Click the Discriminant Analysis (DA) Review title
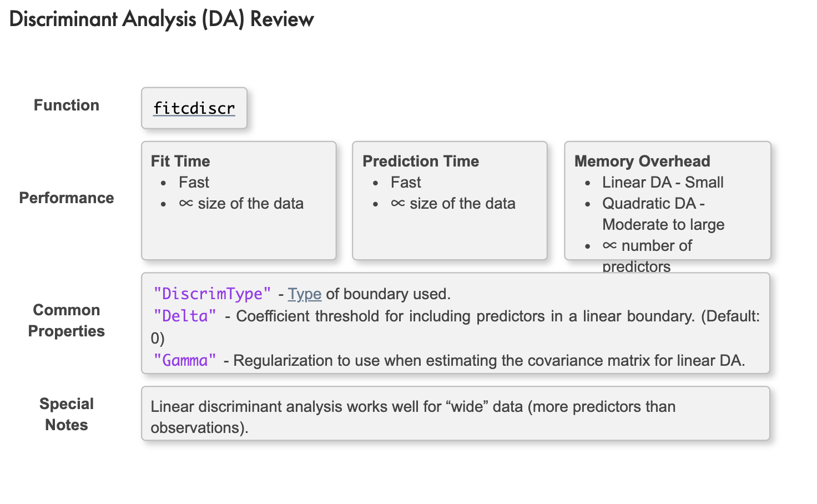Screen dimensions: 817x504 162,19
